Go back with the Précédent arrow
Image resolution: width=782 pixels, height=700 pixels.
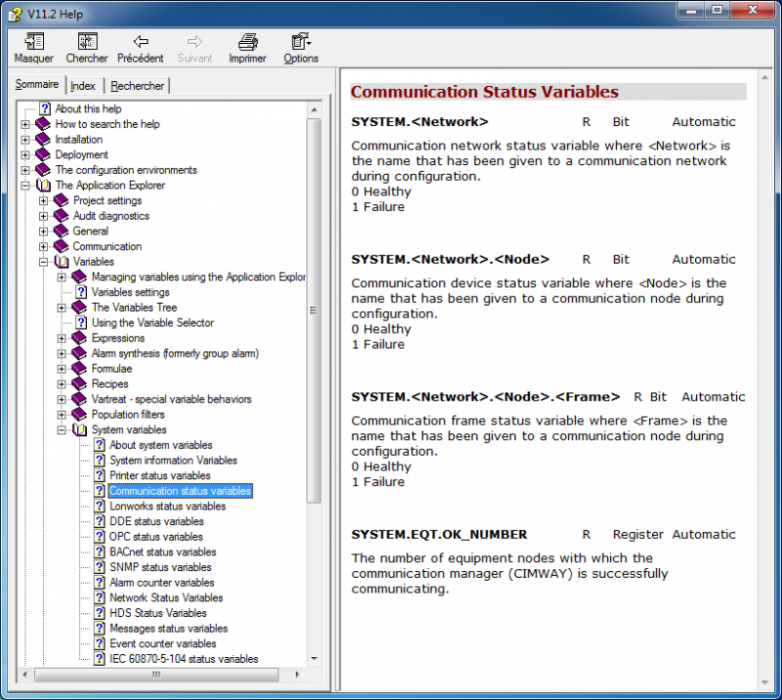(x=141, y=41)
